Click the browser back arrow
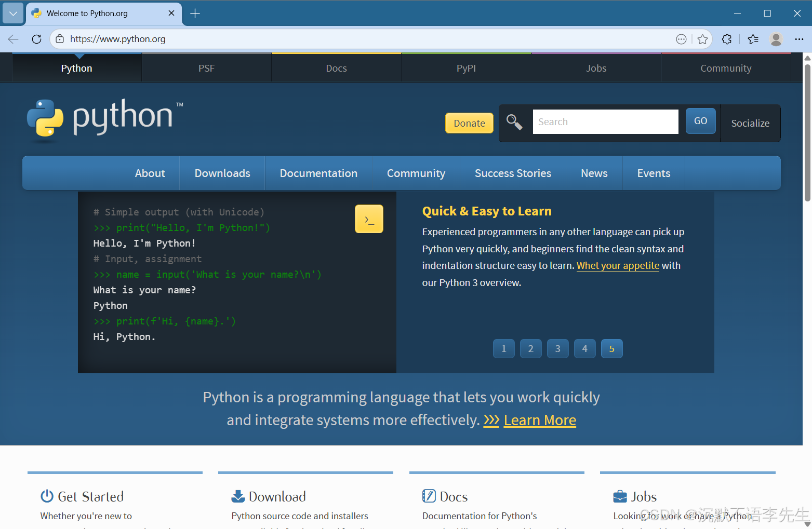The height and width of the screenshot is (529, 812). 13,39
